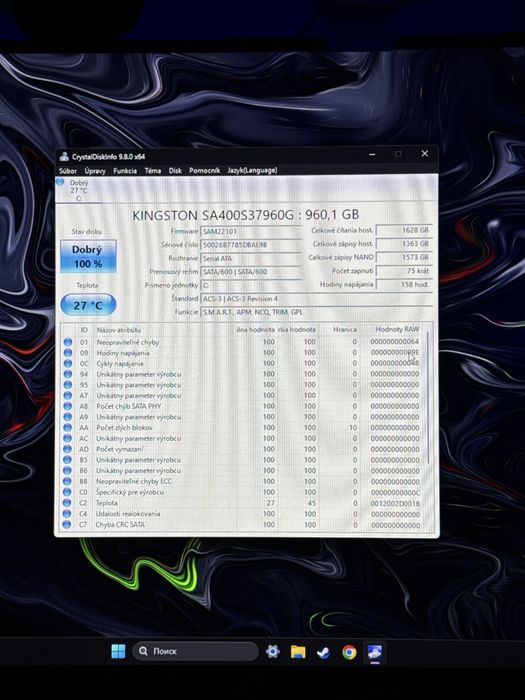Screen dimensions: 525x700
Task: Click status icon for attribute 95 row
Action: [68, 385]
